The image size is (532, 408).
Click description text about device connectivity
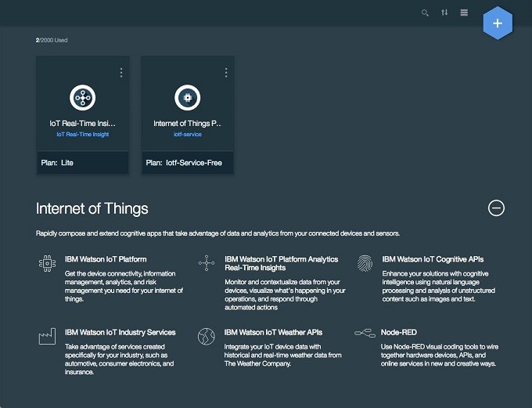124,287
